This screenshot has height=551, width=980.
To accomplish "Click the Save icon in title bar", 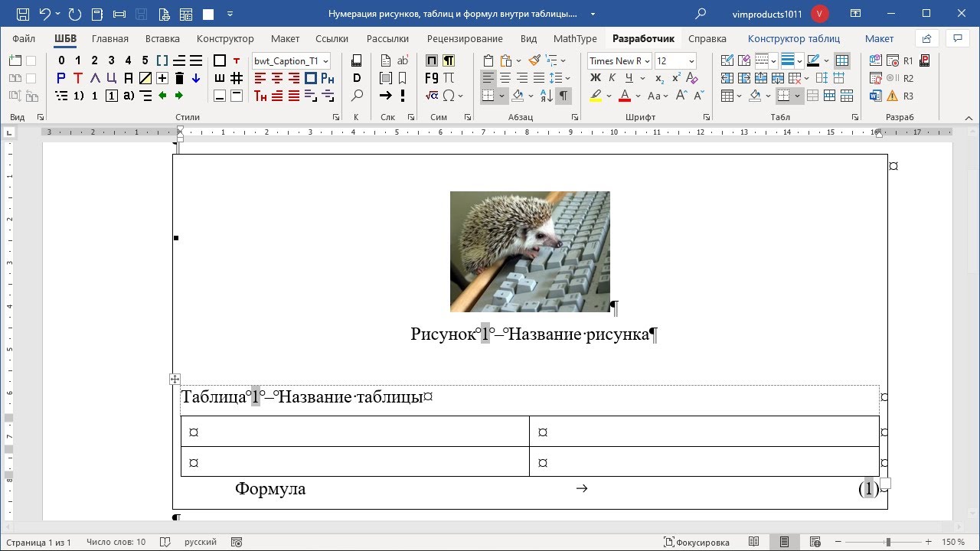I will pos(22,14).
